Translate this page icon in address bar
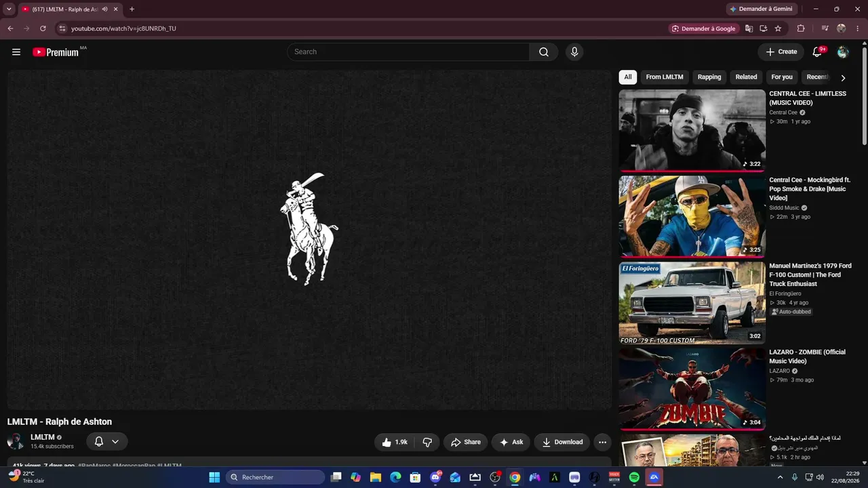The width and height of the screenshot is (868, 488). click(749, 28)
